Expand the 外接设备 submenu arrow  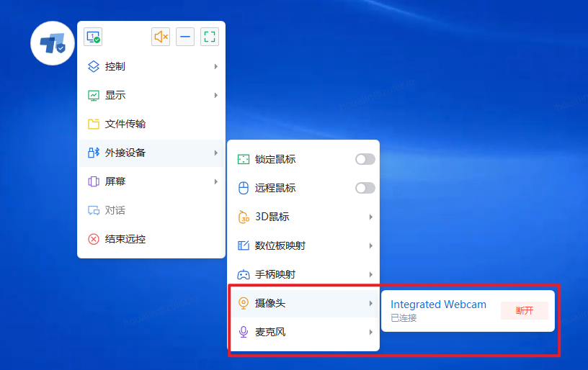(216, 153)
